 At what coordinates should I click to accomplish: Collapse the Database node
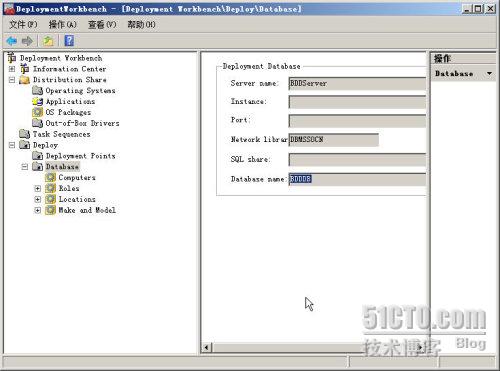[25, 167]
